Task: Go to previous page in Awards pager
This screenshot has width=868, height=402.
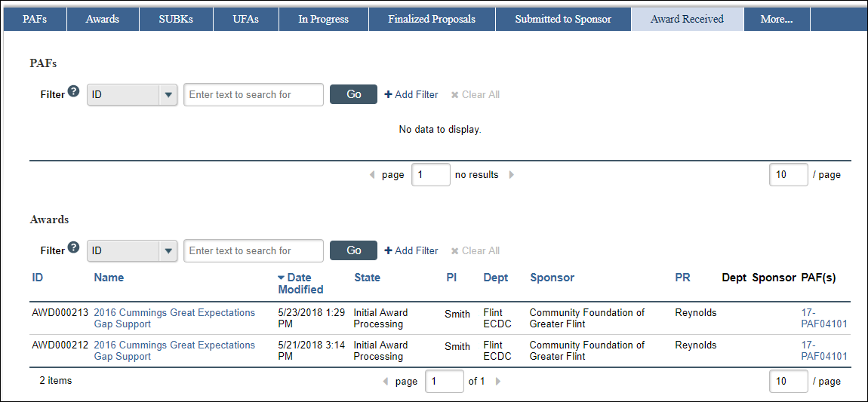Action: click(386, 381)
